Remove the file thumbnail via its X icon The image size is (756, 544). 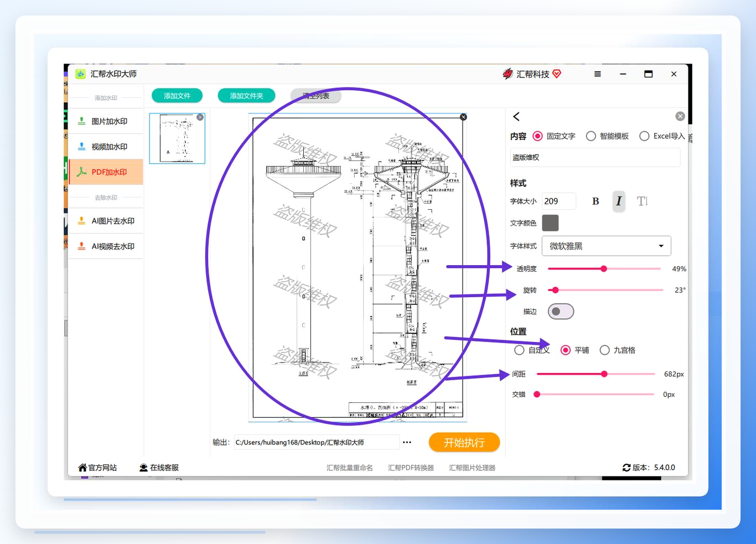(x=200, y=117)
